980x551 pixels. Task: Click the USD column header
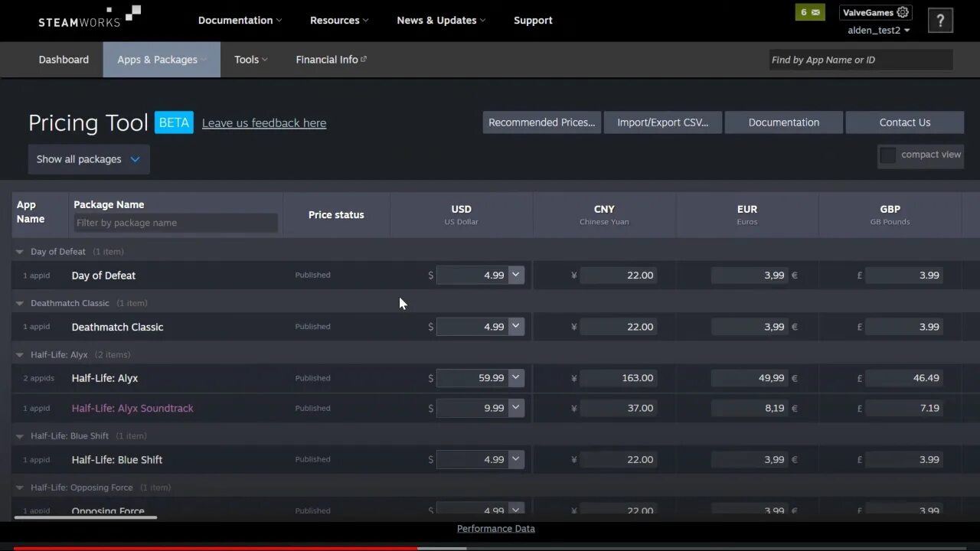coord(461,214)
